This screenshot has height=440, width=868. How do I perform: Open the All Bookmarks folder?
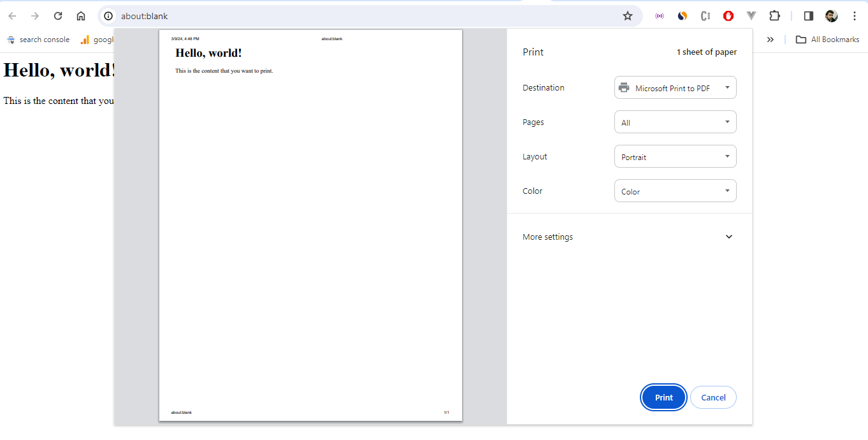pyautogui.click(x=827, y=40)
